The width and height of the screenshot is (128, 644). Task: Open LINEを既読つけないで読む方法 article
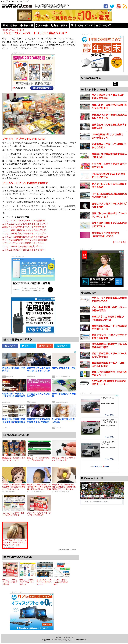pyautogui.click(x=107, y=136)
